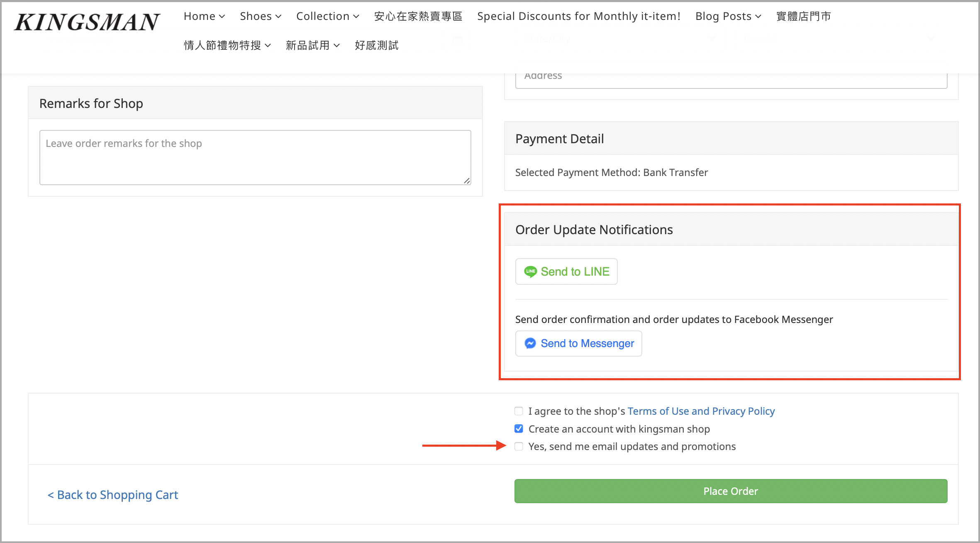Viewport: 980px width, 543px height.
Task: Enable email updates and promotions checkbox
Action: [x=519, y=446]
